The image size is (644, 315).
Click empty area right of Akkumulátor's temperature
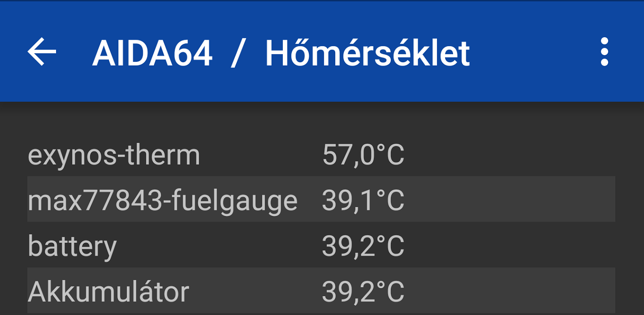pyautogui.click(x=510, y=290)
